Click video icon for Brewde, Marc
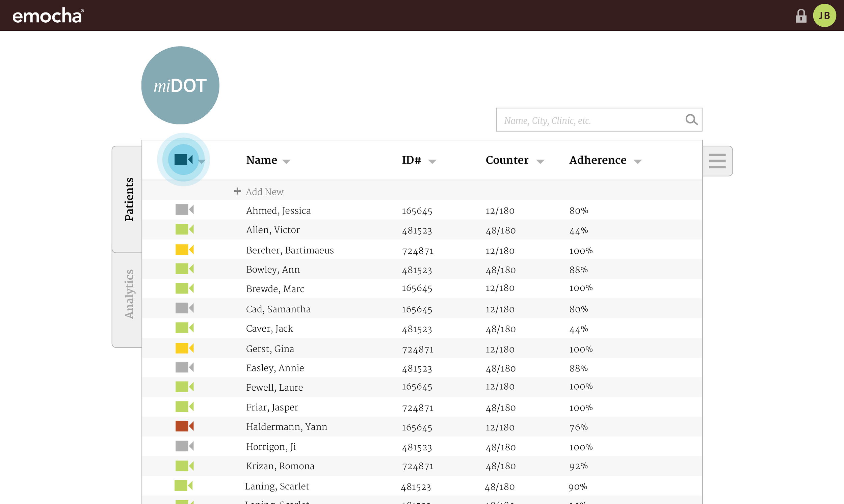The width and height of the screenshot is (844, 504). (x=184, y=288)
